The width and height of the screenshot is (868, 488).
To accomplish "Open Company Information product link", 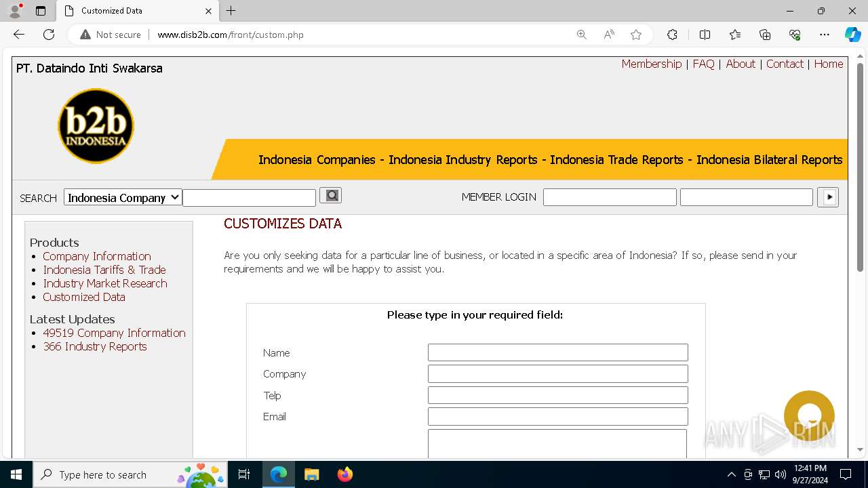I will coord(97,256).
